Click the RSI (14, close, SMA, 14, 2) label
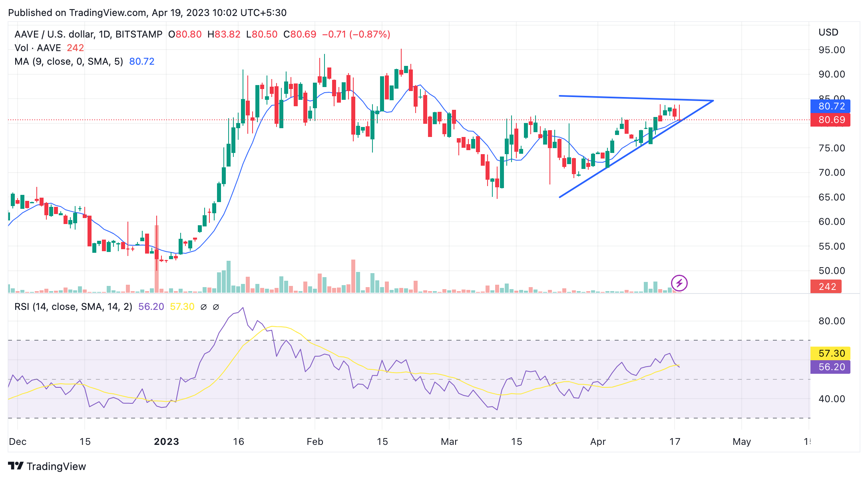The height and width of the screenshot is (480, 868). (73, 307)
